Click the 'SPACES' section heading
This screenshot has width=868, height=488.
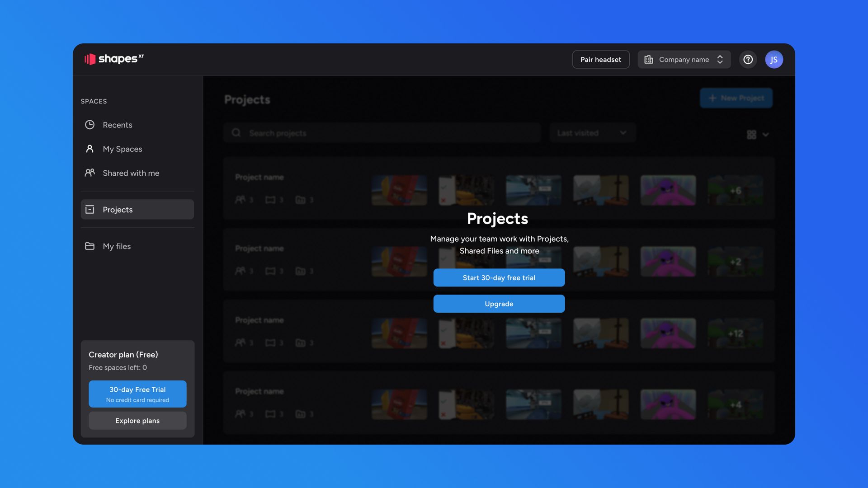coord(94,101)
